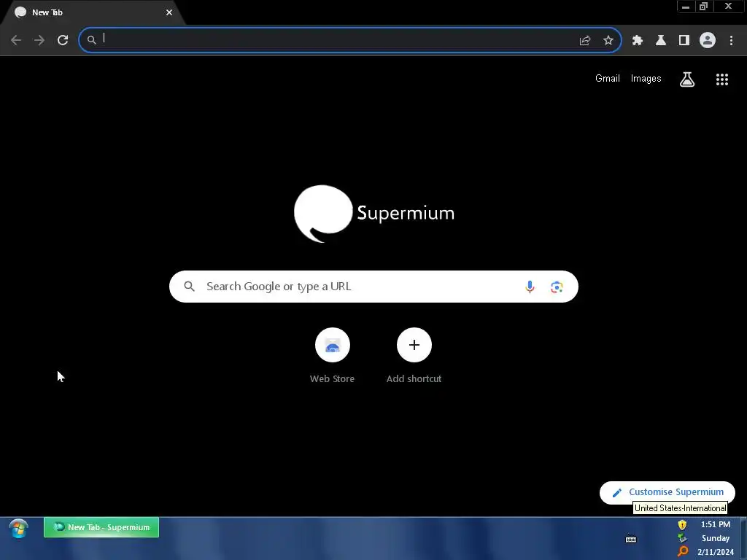
Task: Click the orange magnifier tray icon
Action: [x=683, y=552]
